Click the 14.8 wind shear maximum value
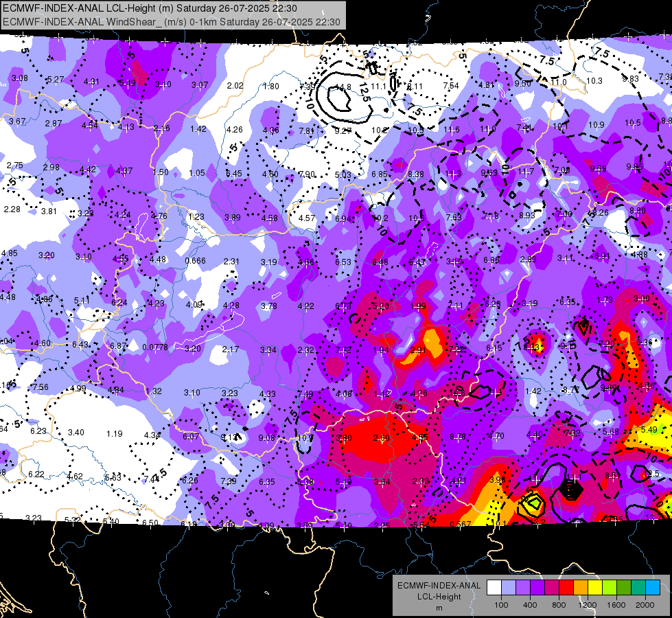 (343, 87)
